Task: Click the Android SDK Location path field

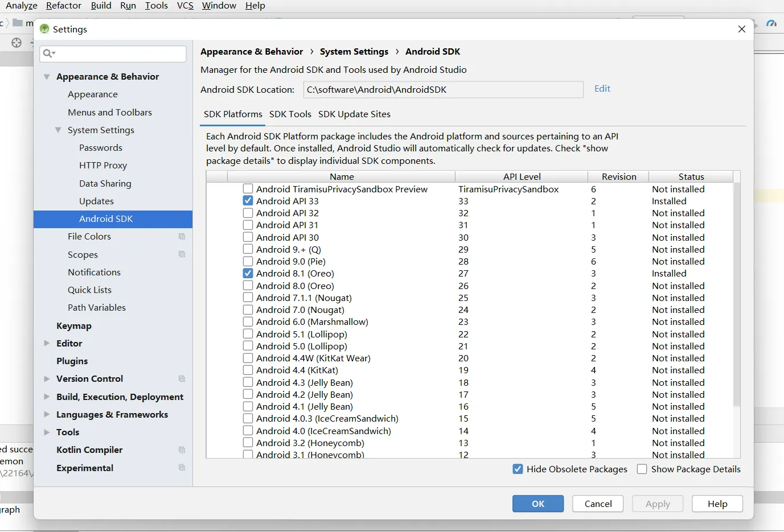Action: coord(442,89)
